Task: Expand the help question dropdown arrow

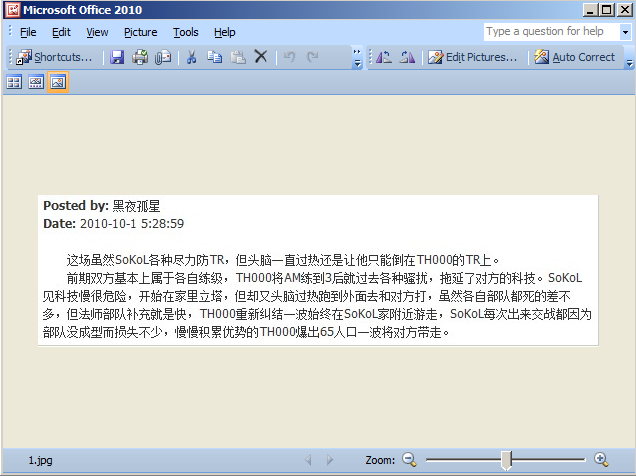Action: tap(625, 32)
